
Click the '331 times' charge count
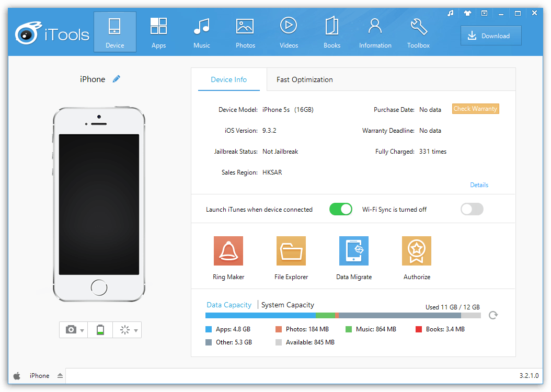(x=432, y=152)
